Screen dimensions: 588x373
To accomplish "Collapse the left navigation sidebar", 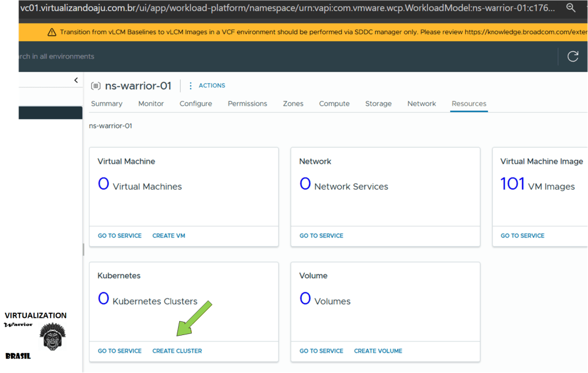I will 76,80.
